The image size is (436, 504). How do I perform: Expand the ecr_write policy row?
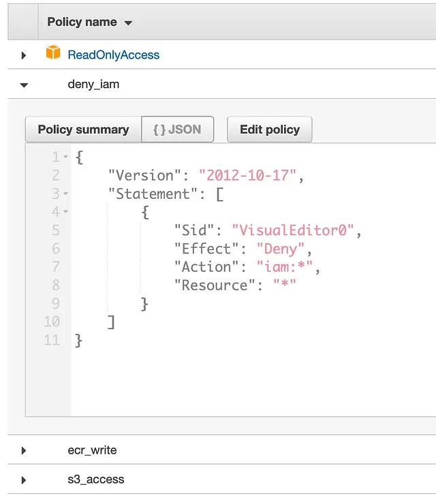point(23,451)
